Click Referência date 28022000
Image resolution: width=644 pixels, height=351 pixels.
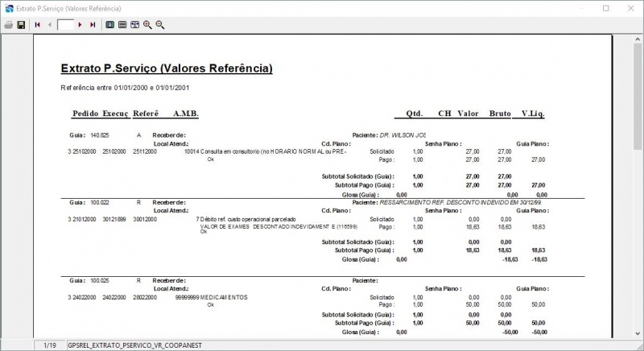[x=145, y=297]
